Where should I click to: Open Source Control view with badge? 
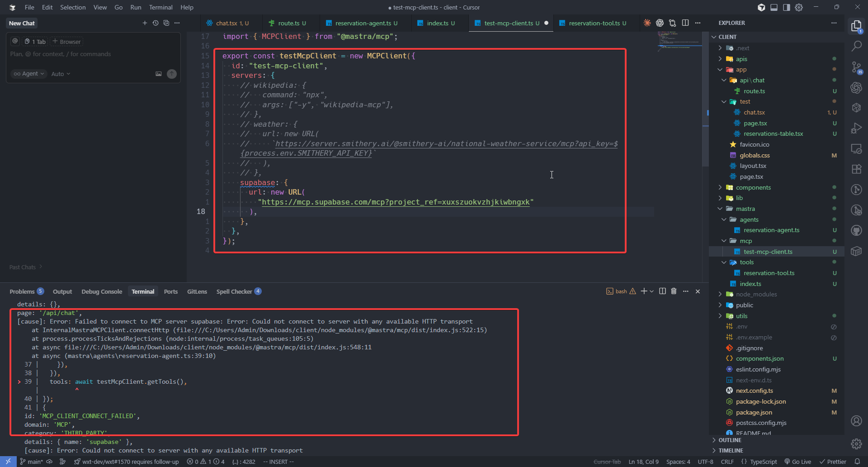point(856,67)
